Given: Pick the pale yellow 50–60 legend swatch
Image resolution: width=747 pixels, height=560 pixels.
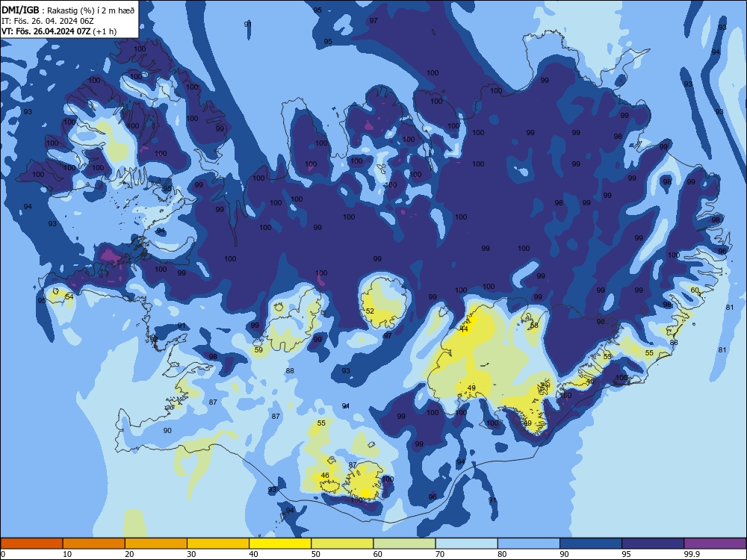Looking at the screenshot, I should 342,544.
